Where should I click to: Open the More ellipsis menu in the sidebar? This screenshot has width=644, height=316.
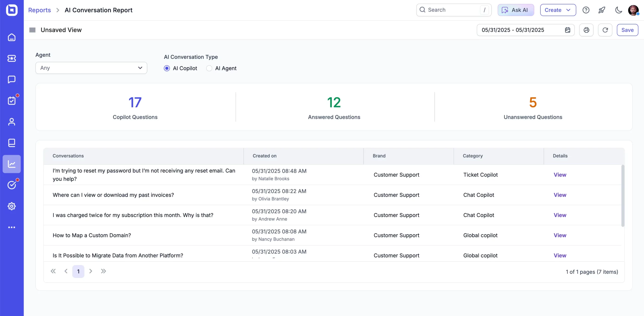point(12,227)
